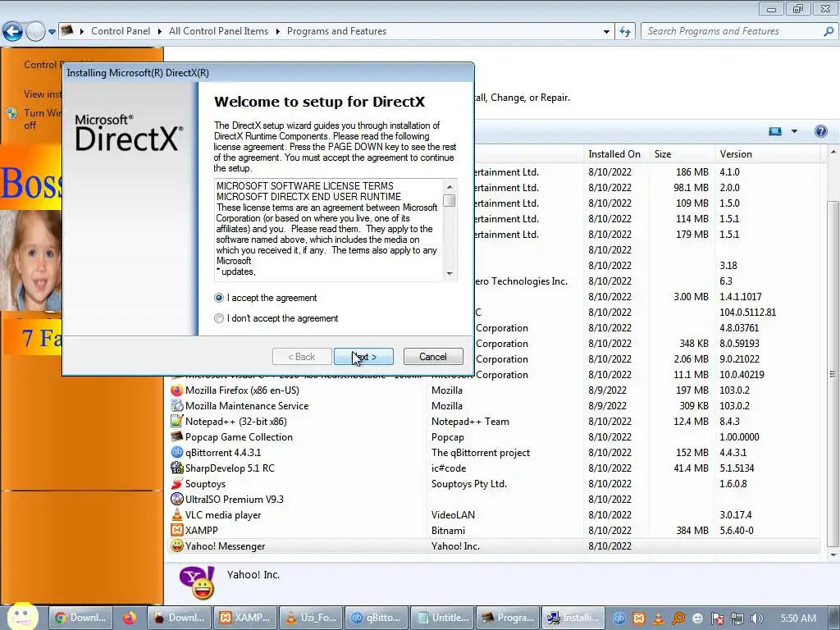Click the license text scroll up arrow

tap(450, 186)
